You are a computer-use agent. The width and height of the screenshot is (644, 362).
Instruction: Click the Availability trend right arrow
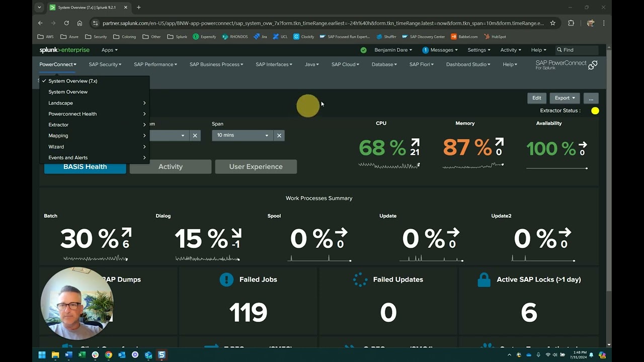click(x=583, y=144)
